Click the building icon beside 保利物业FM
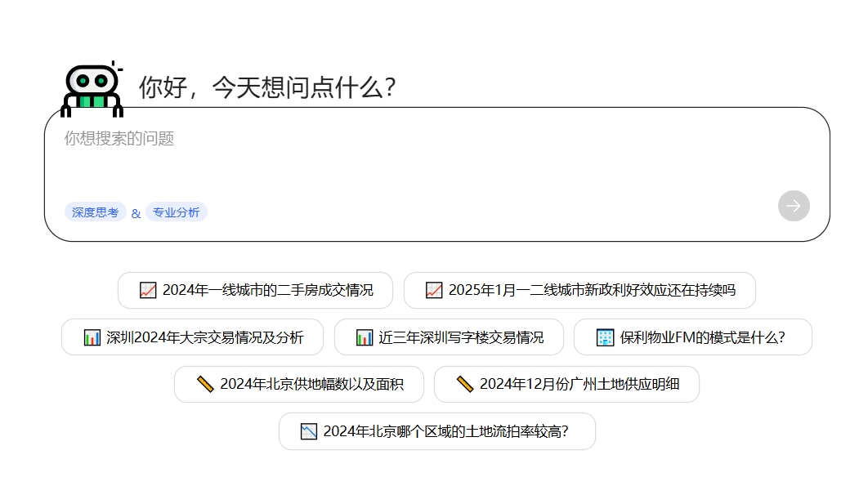868x495 pixels. click(605, 337)
